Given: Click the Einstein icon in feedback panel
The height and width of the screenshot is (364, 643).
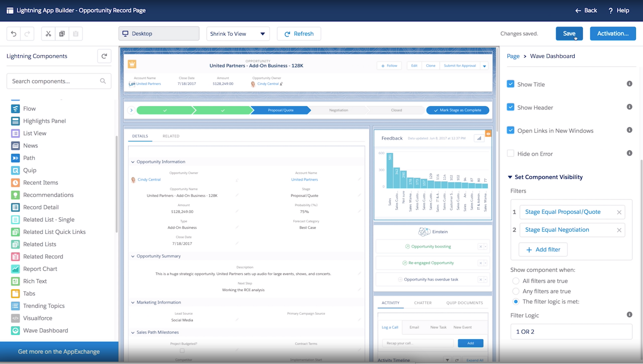Looking at the screenshot, I should pos(424,231).
